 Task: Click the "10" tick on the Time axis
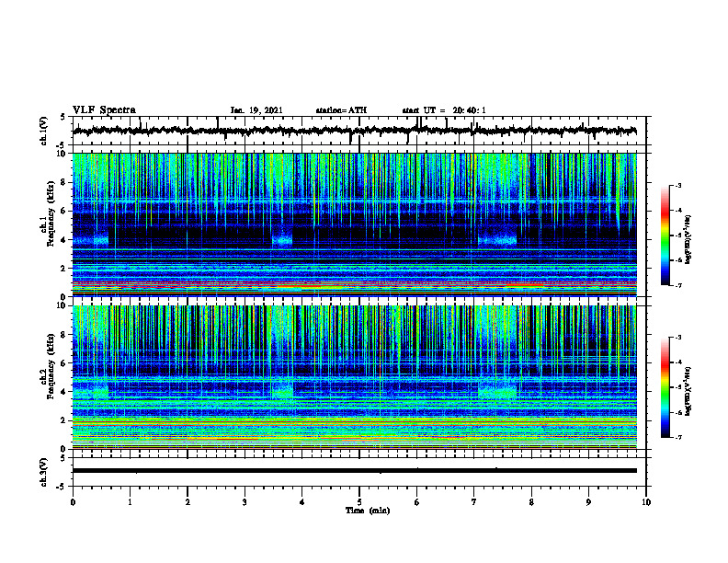(646, 502)
